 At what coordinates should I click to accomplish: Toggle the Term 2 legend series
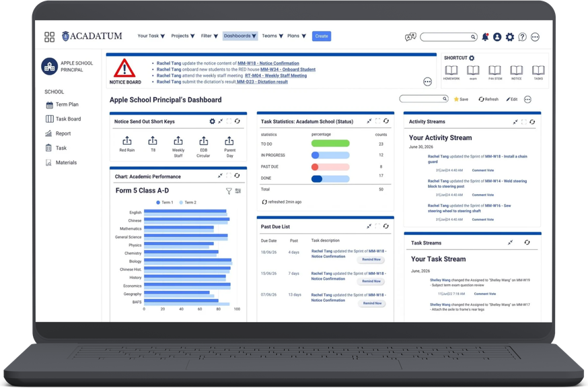(x=188, y=203)
